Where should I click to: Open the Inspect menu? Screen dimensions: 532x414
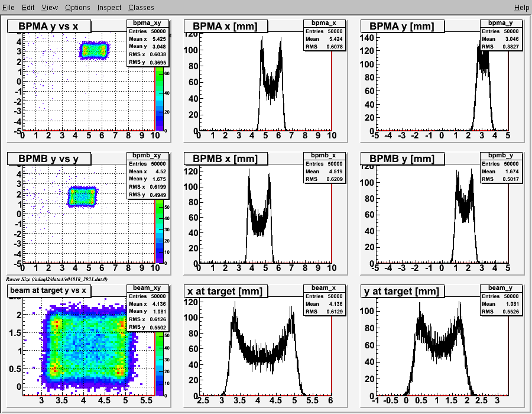[x=109, y=8]
